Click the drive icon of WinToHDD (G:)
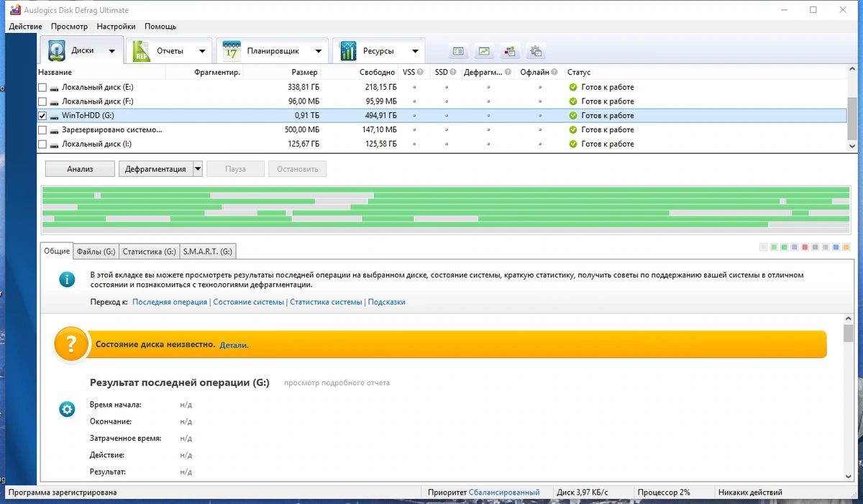This screenshot has width=863, height=504. 55,116
